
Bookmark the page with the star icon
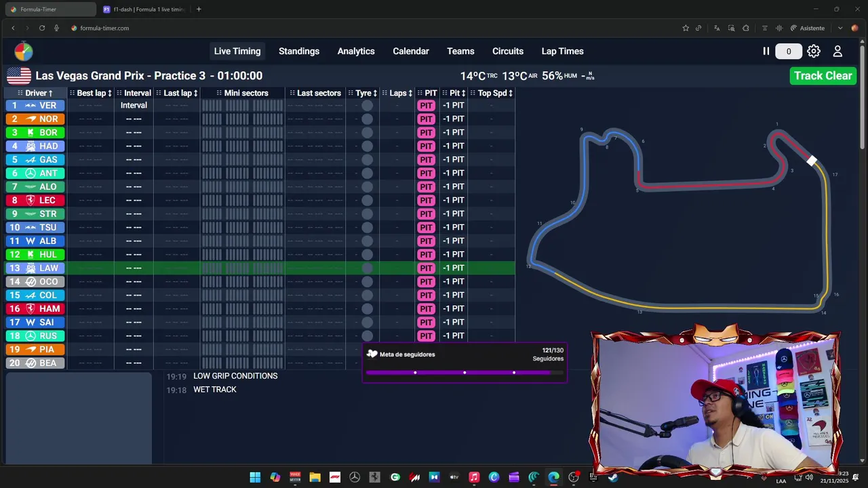(x=686, y=28)
